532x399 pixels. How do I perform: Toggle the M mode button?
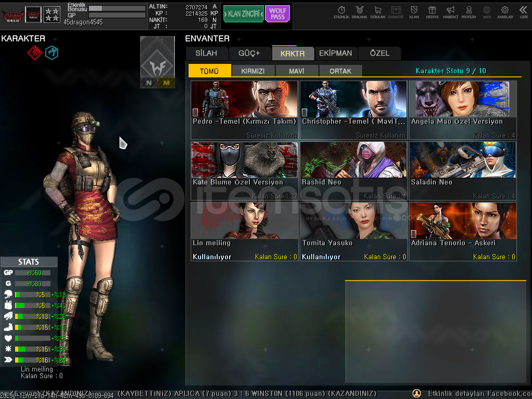[x=166, y=83]
